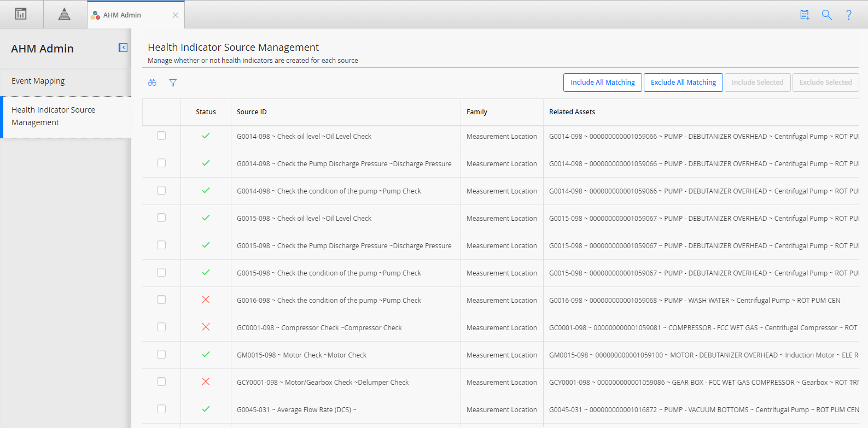Check the GCY0001-098 Delumper Check row checkbox

[x=161, y=382]
